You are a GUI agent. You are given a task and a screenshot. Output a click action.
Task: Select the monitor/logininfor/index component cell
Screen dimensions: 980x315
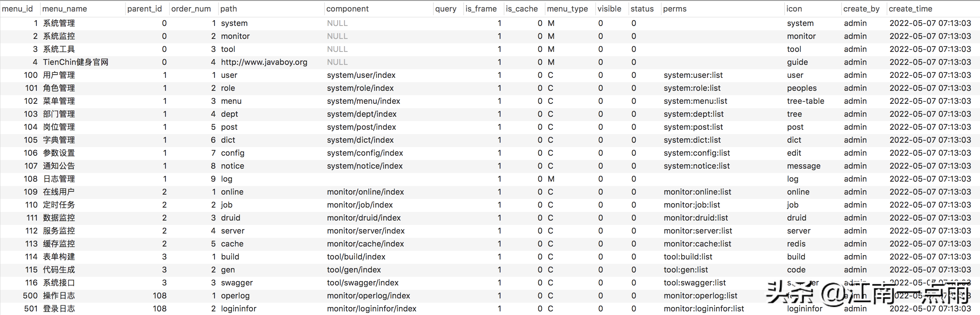[372, 308]
